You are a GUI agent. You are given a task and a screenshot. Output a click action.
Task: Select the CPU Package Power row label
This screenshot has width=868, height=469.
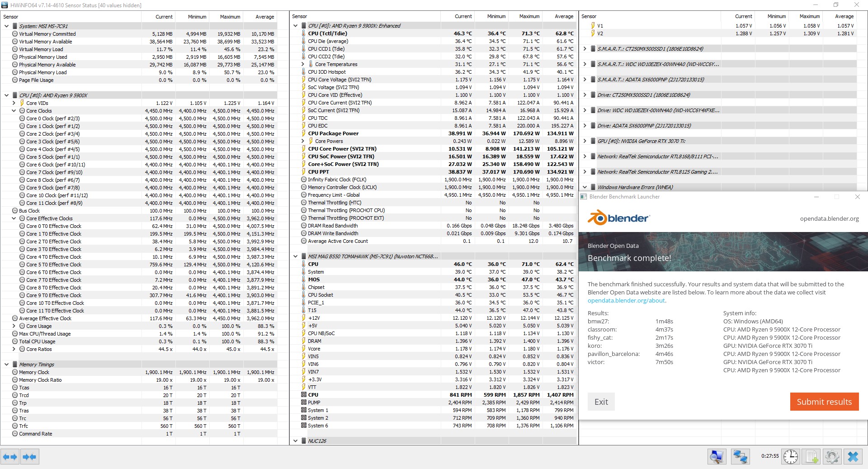point(333,133)
